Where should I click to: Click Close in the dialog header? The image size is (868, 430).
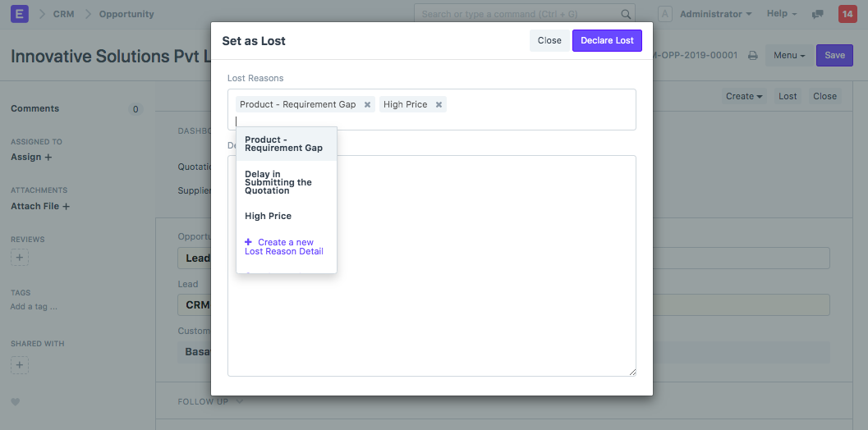click(x=549, y=40)
